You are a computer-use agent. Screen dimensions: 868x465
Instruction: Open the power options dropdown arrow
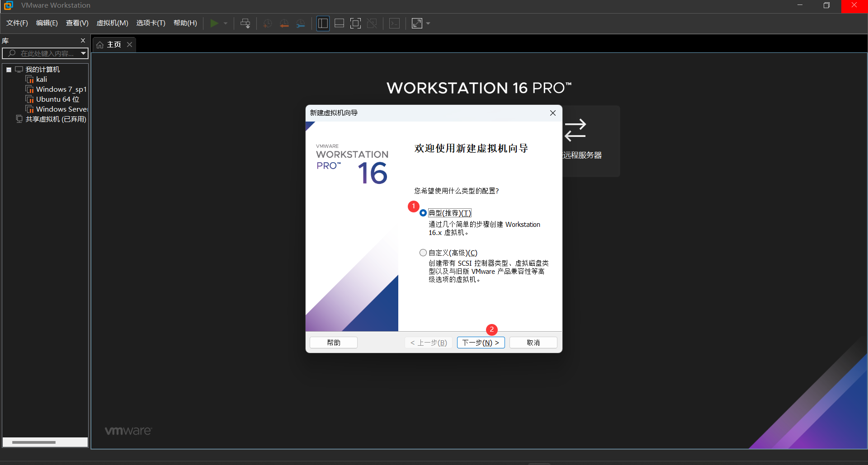(x=226, y=23)
